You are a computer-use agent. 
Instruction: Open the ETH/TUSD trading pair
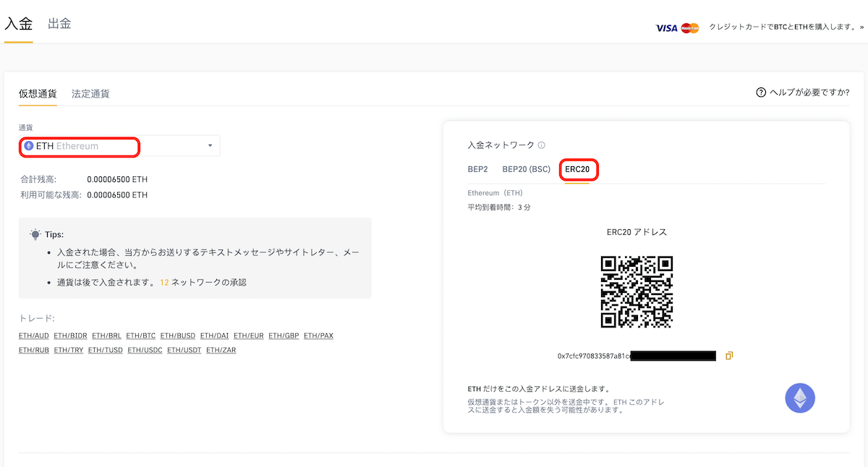[106, 351]
